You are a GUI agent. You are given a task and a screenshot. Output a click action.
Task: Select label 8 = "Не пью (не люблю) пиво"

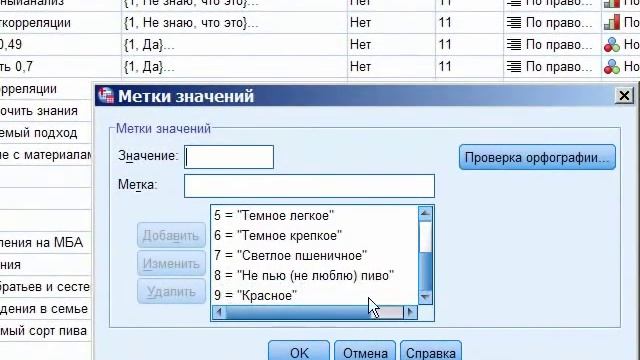point(304,276)
